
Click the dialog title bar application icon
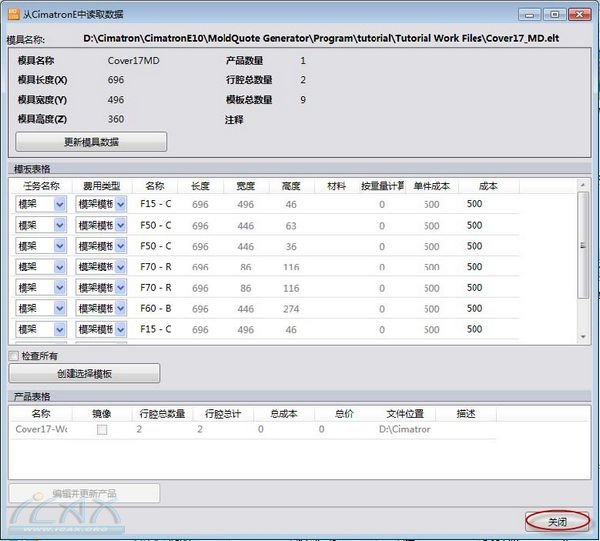[13, 14]
